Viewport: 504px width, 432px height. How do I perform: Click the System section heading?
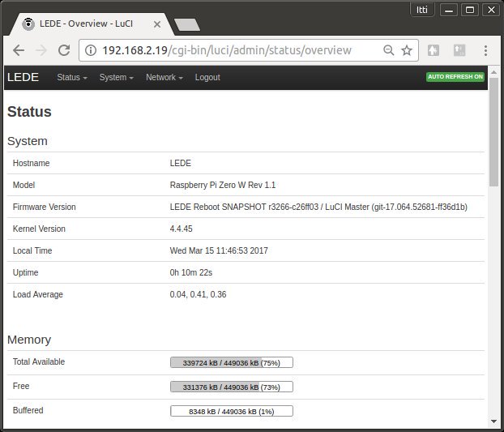[x=28, y=141]
